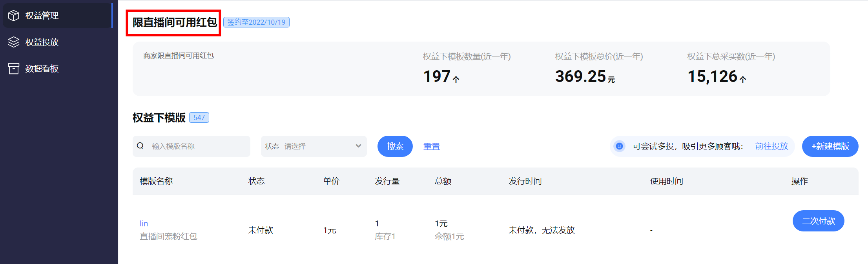
Task: Click the 权益下总采买数(近一年) label
Action: point(731,56)
